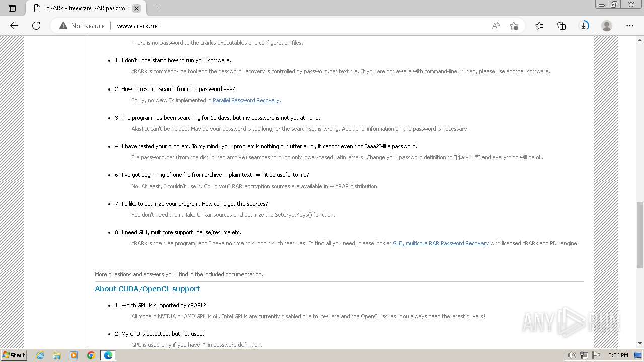Viewport: 644px width, 362px height.
Task: Add this page to favorites star icon
Action: coord(514,26)
